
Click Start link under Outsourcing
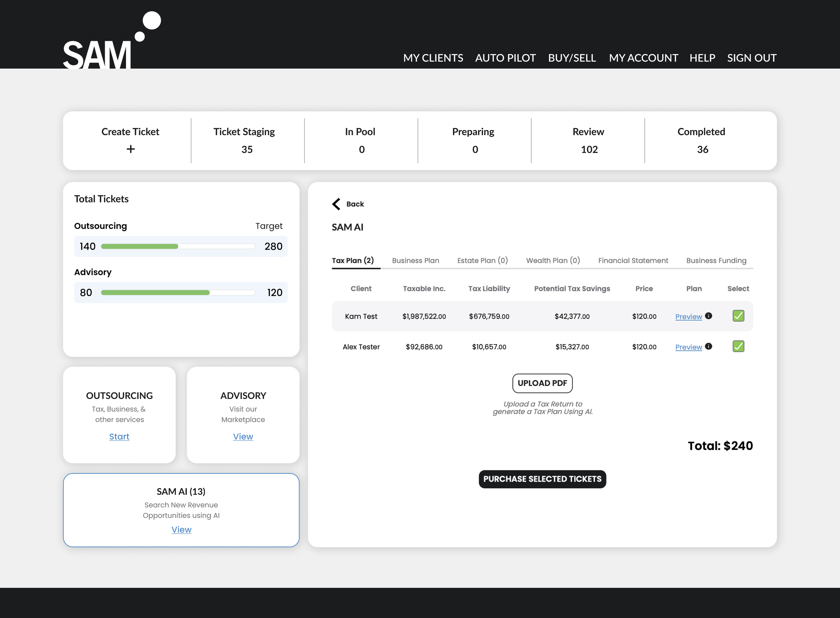pos(119,437)
